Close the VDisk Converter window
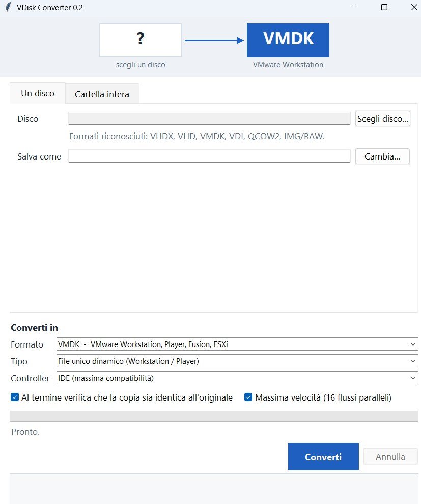Screen dimensions: 421x504 414,7
